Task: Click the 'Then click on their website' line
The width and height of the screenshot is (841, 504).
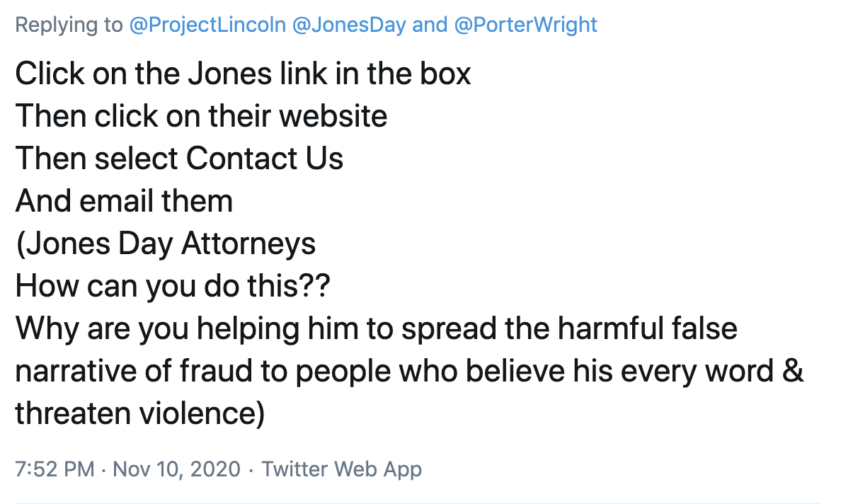Action: [201, 116]
